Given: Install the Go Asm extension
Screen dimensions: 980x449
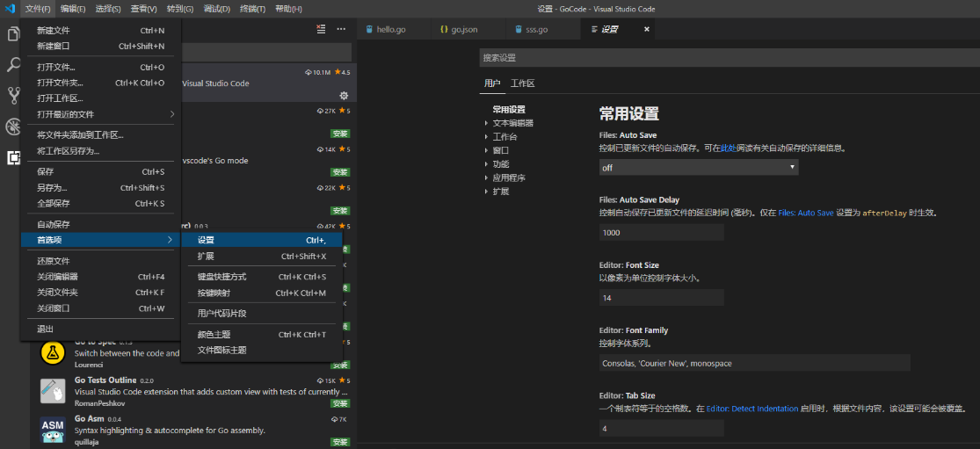Looking at the screenshot, I should 340,442.
